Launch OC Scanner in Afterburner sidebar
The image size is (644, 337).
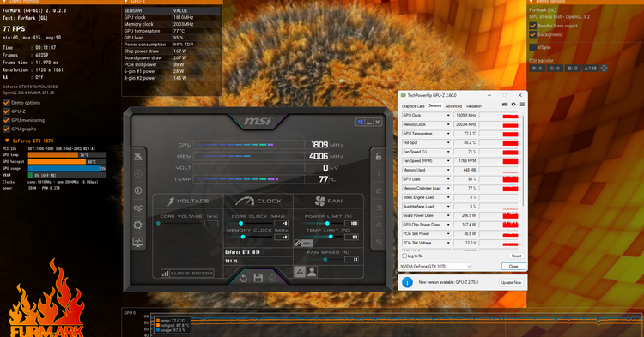click(137, 208)
